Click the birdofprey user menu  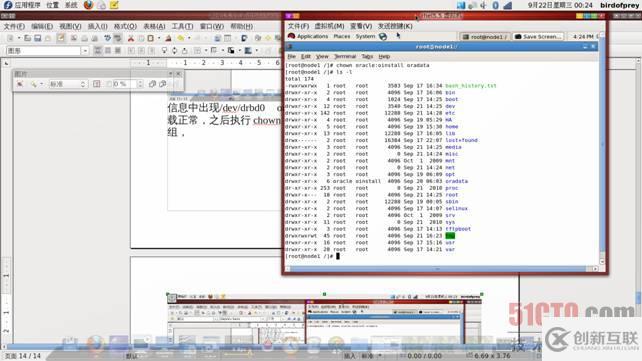619,5
